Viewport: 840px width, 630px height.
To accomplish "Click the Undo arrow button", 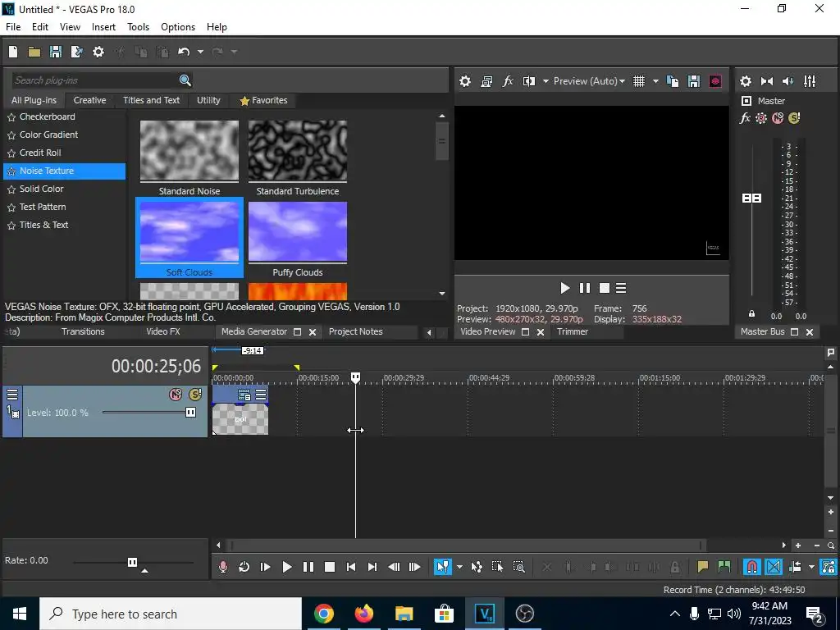I will [x=184, y=52].
